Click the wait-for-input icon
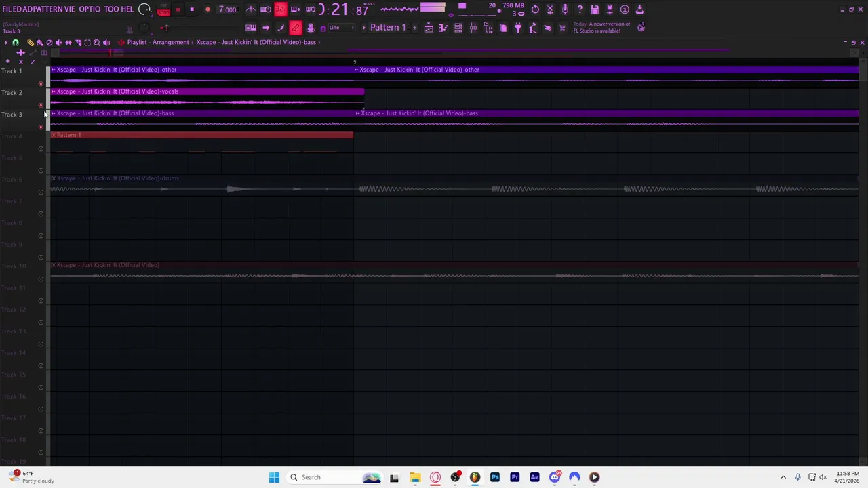Image resolution: width=868 pixels, height=488 pixels. [266, 9]
